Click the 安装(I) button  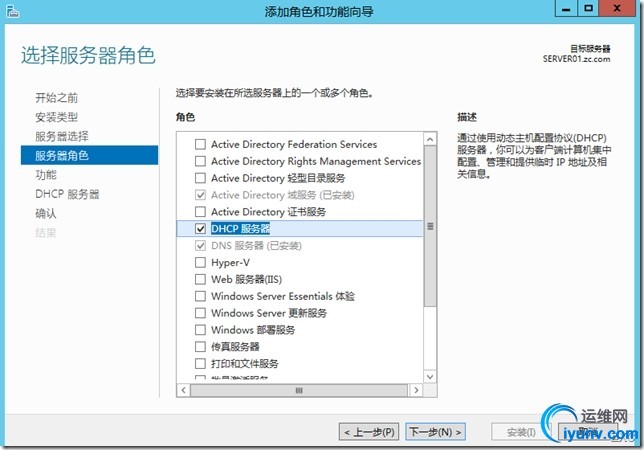coord(521,432)
